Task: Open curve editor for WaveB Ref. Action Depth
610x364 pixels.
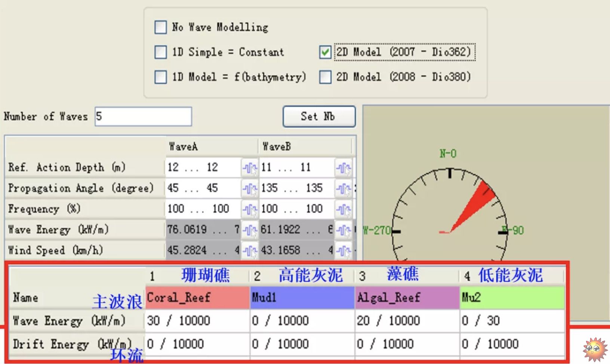Action: (343, 168)
